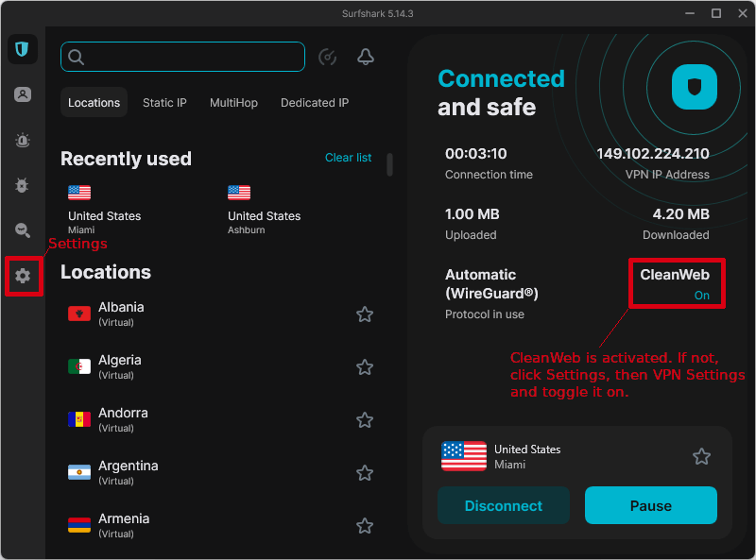Open the Alternative ID person icon
Image resolution: width=756 pixels, height=560 pixels.
[22, 94]
